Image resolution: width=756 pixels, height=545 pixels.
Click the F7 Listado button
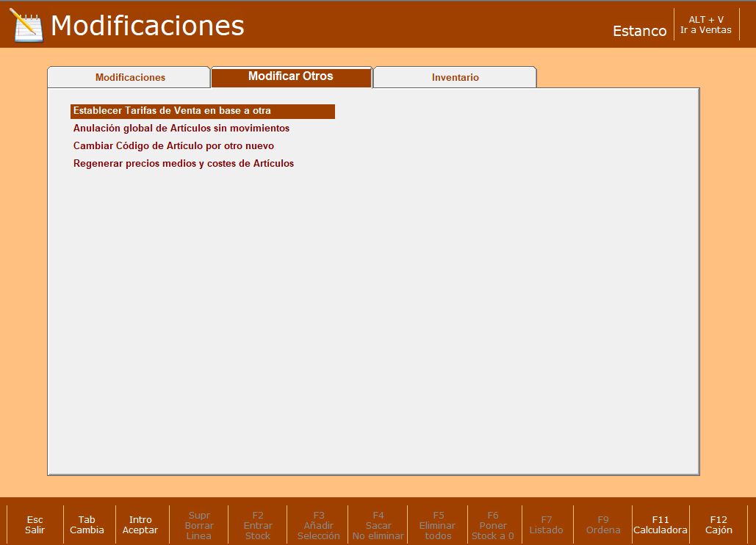547,524
